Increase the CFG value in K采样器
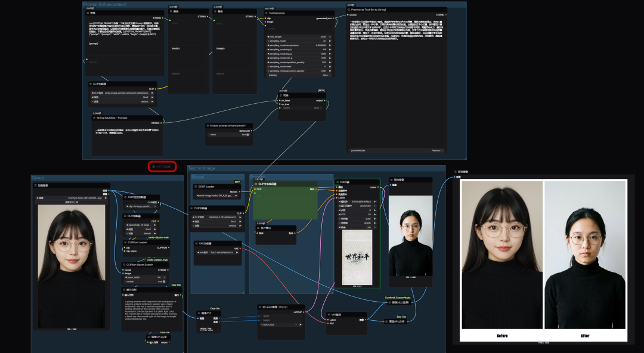644x353 pixels. pyautogui.click(x=374, y=215)
